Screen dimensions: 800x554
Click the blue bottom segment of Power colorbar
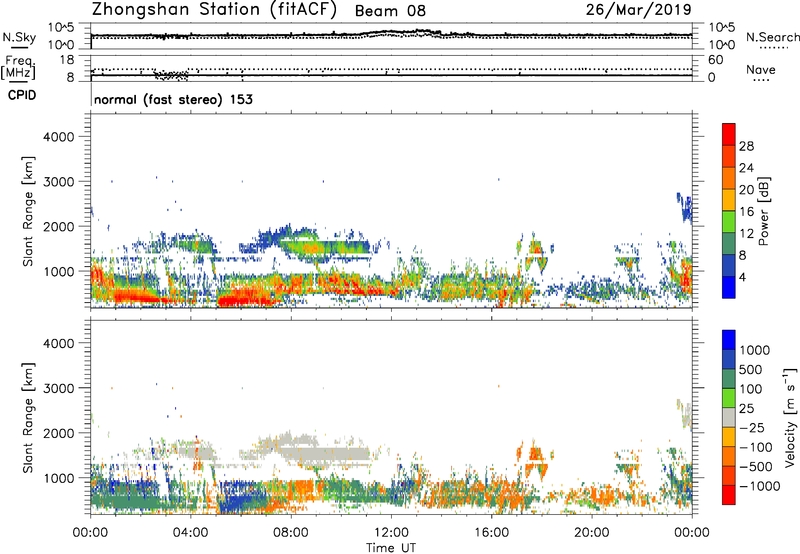pos(729,287)
